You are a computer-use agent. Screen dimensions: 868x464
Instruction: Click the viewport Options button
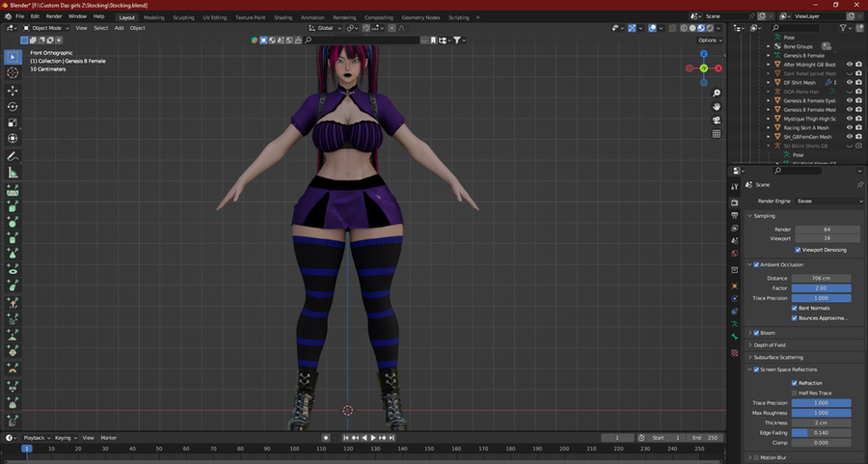click(x=709, y=41)
